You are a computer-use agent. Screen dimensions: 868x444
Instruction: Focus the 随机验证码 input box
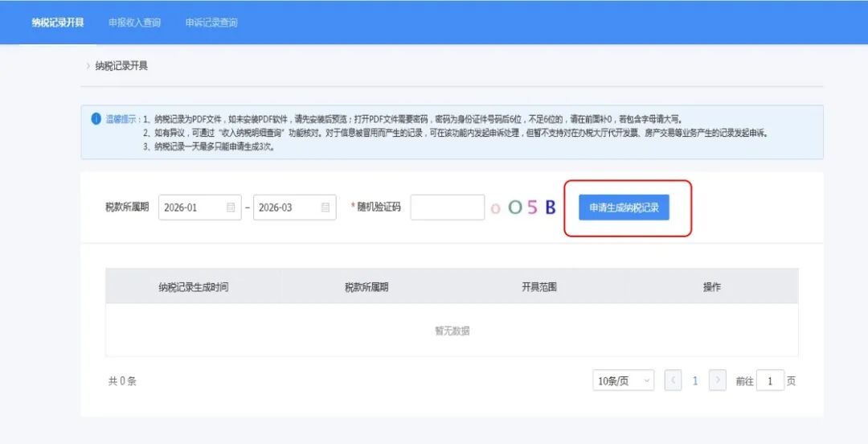tap(447, 208)
